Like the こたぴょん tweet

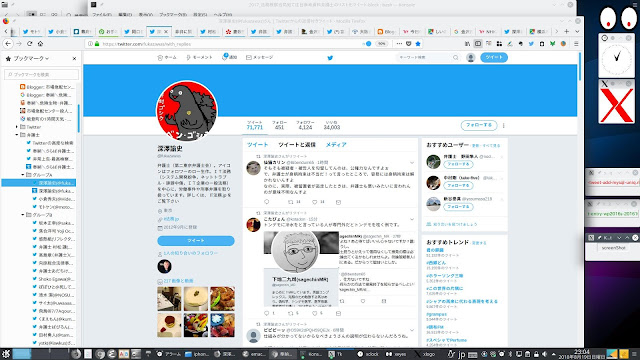(315, 313)
